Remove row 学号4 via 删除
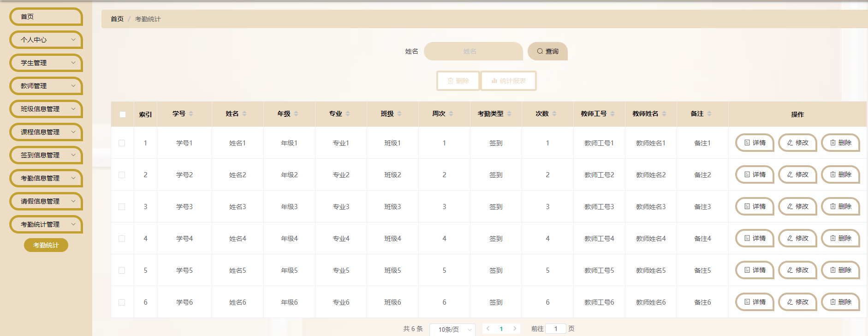The image size is (868, 336). [840, 238]
